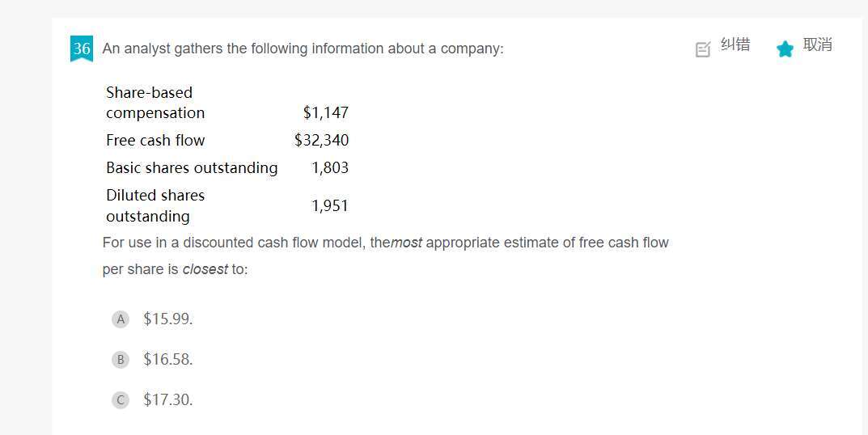Click the italic word 'closest' in the question
This screenshot has height=435, width=868.
coord(205,269)
